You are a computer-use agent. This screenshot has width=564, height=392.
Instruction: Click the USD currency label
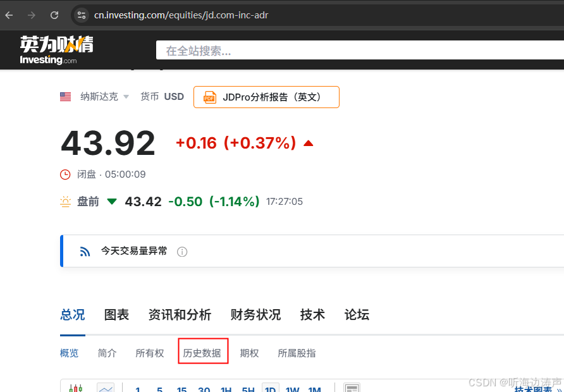click(174, 97)
